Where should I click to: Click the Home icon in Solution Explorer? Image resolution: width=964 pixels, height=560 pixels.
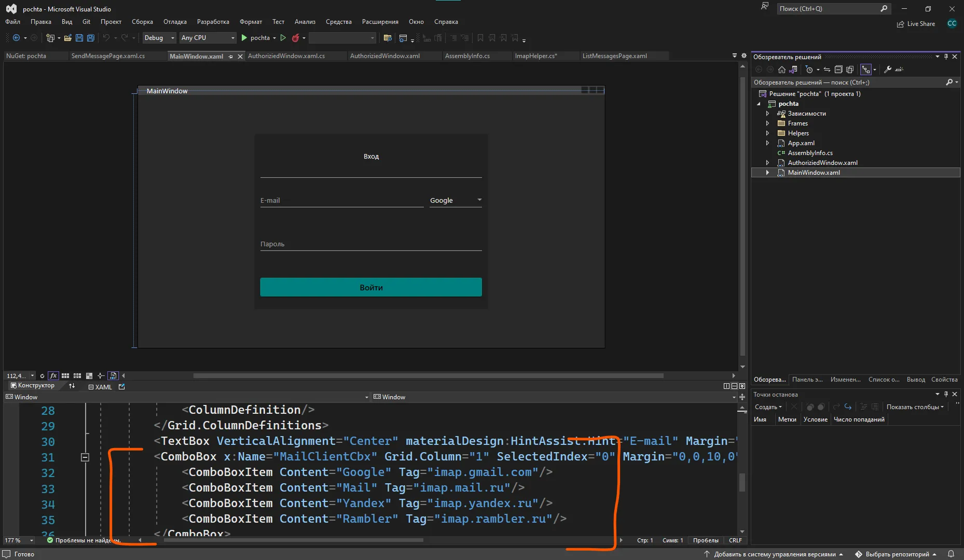click(x=782, y=69)
